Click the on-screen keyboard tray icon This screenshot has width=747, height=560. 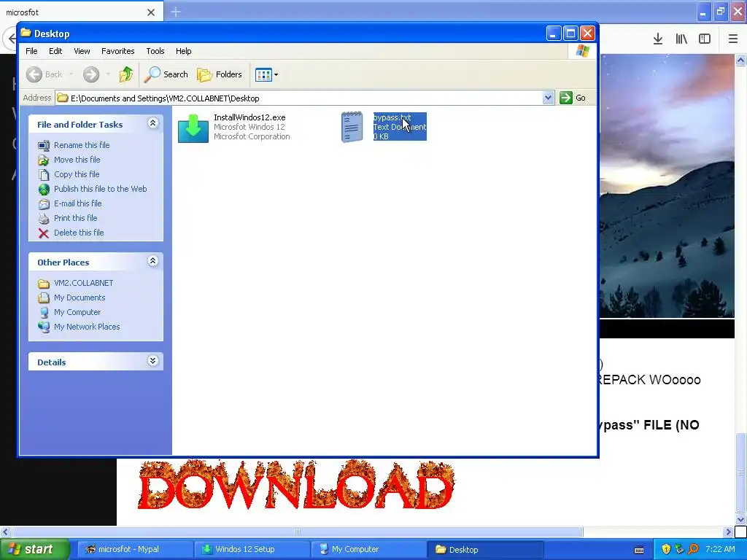tap(639, 550)
